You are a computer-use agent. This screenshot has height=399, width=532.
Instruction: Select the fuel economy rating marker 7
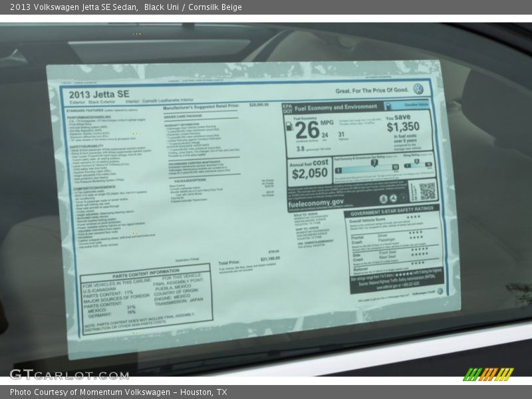click(x=374, y=163)
